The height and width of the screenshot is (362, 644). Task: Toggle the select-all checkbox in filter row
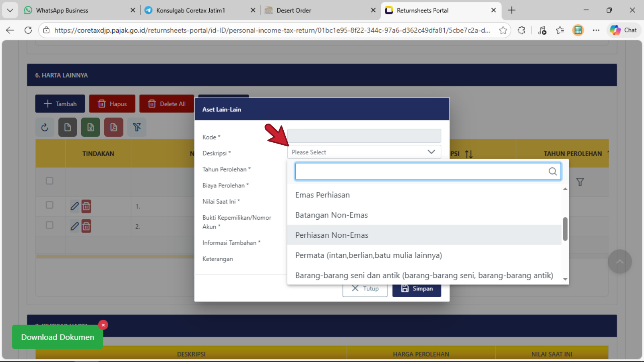(50, 181)
